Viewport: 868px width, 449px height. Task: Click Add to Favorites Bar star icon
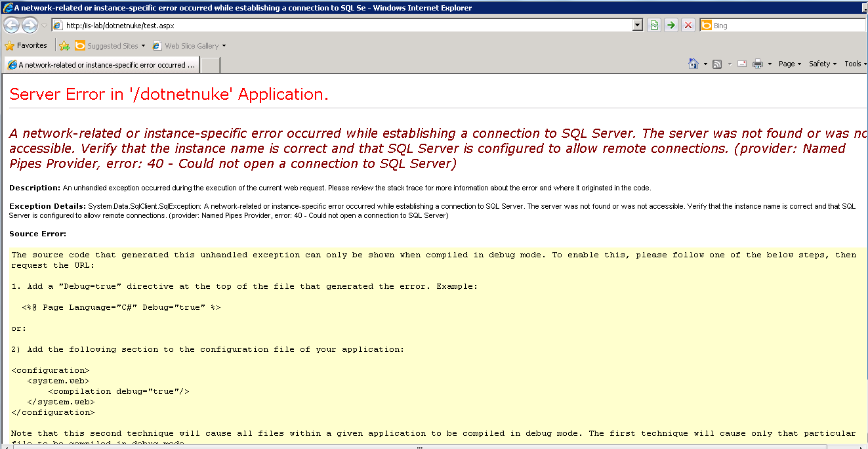coord(64,46)
